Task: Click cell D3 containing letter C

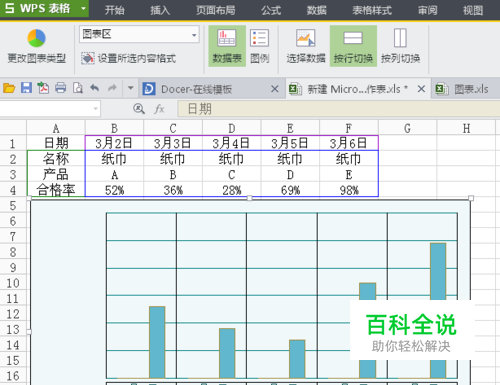Action: click(x=232, y=174)
